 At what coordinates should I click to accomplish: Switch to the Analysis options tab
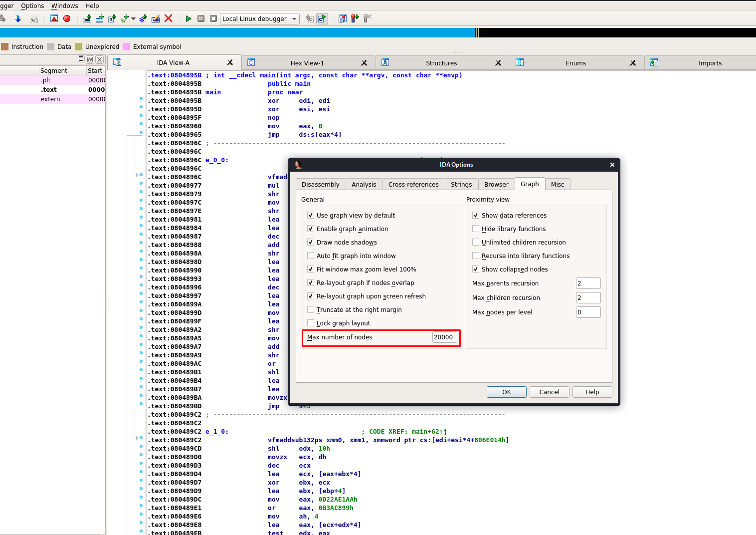[x=364, y=184]
